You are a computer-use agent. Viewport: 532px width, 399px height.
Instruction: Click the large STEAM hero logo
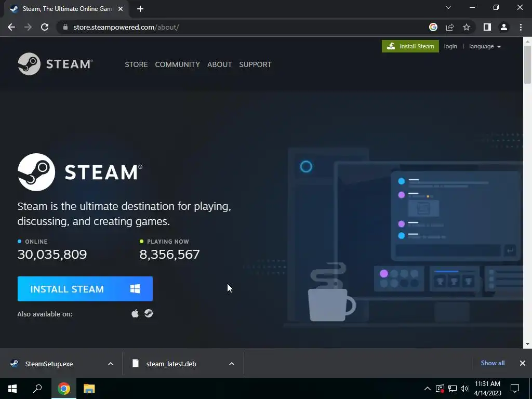click(x=80, y=172)
